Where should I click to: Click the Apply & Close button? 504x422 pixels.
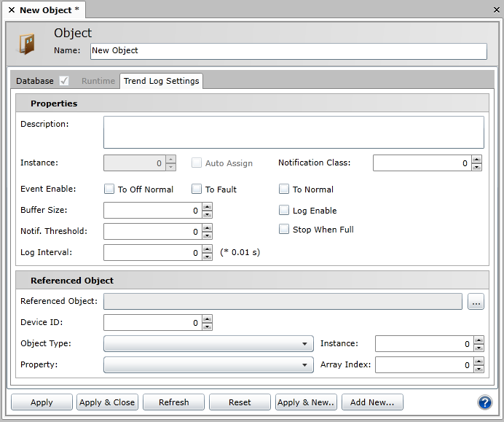click(107, 402)
